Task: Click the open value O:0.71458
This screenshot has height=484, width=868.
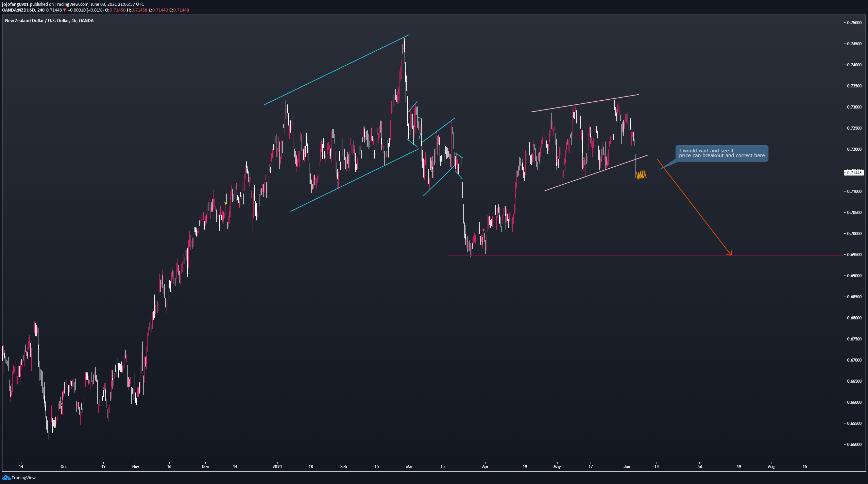Action: [115, 10]
